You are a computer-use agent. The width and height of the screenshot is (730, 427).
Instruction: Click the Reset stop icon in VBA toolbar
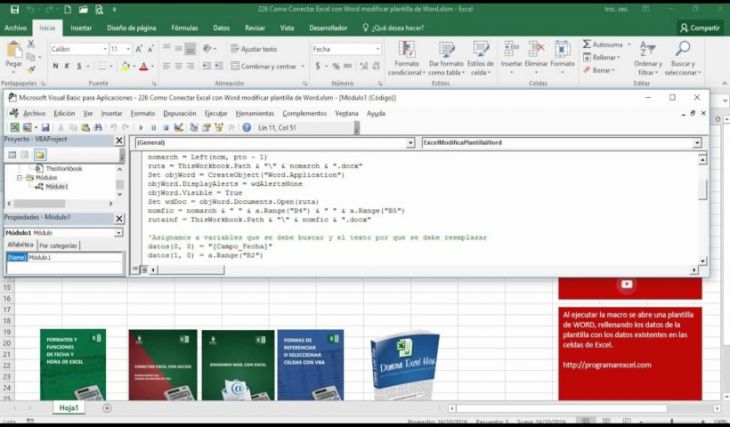[166, 128]
